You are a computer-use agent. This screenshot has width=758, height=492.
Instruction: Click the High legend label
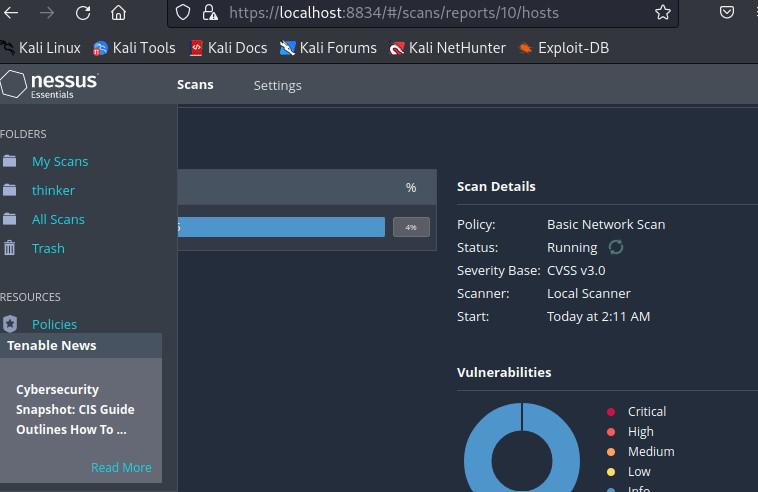[x=641, y=432]
